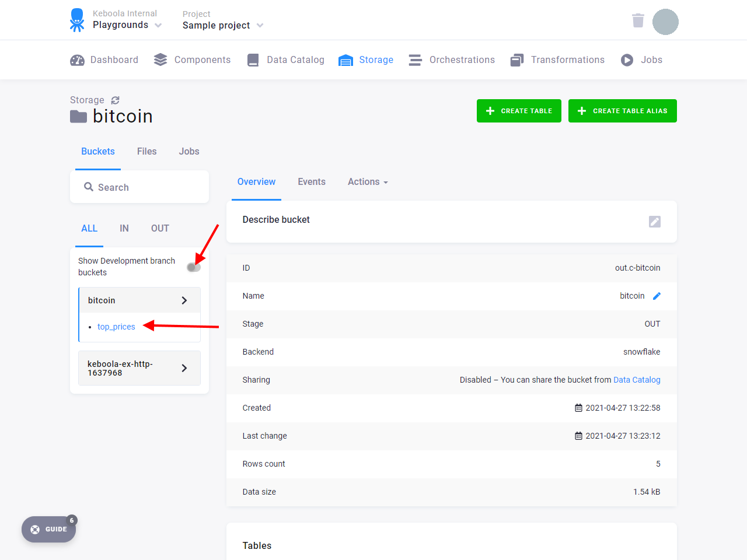Open the Actions dropdown menu
The width and height of the screenshot is (747, 560).
[368, 182]
